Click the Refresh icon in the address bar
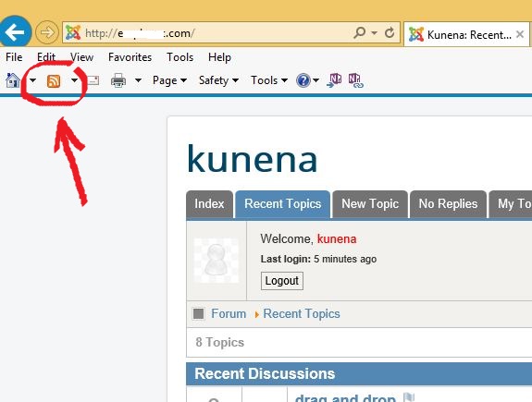The height and width of the screenshot is (402, 532). coord(390,33)
